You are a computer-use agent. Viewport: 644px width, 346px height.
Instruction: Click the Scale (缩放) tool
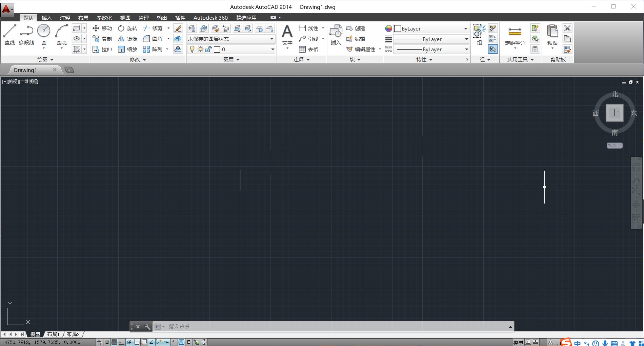click(x=127, y=50)
